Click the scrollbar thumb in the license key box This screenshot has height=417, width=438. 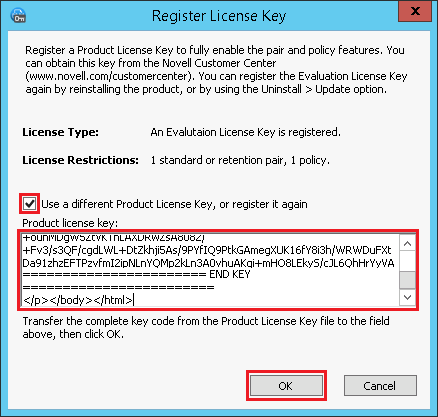point(407,279)
